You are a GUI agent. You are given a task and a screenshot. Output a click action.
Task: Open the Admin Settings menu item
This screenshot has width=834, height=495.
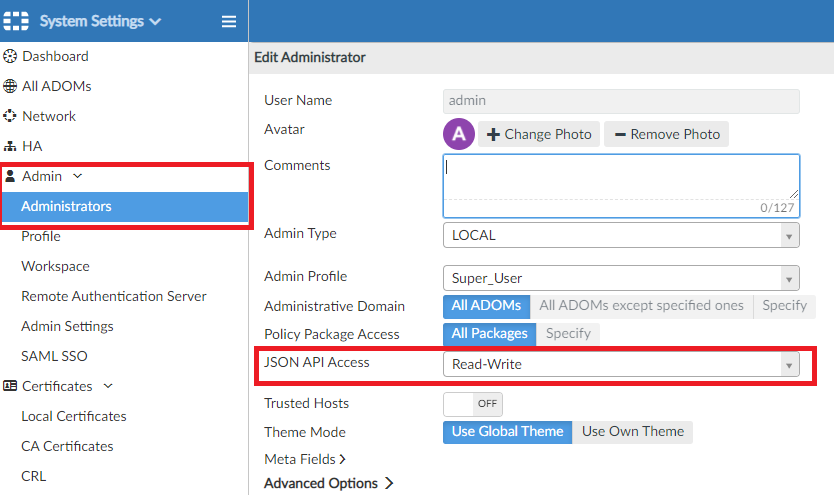click(67, 326)
